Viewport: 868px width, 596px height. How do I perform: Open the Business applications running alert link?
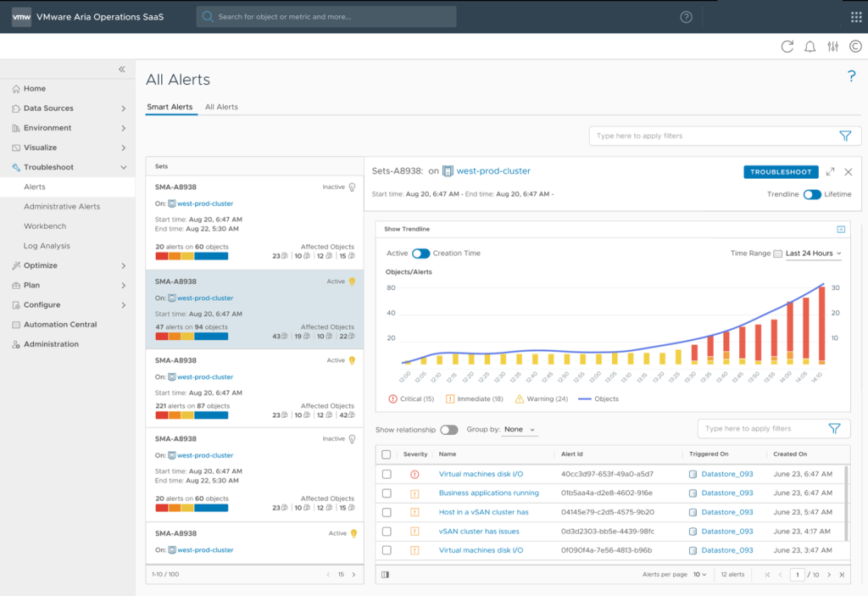488,493
